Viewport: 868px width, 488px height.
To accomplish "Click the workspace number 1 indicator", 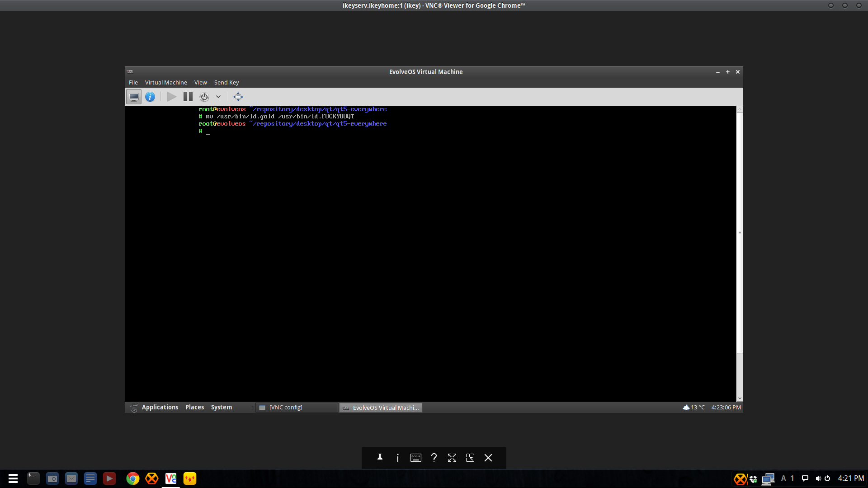I will [792, 478].
